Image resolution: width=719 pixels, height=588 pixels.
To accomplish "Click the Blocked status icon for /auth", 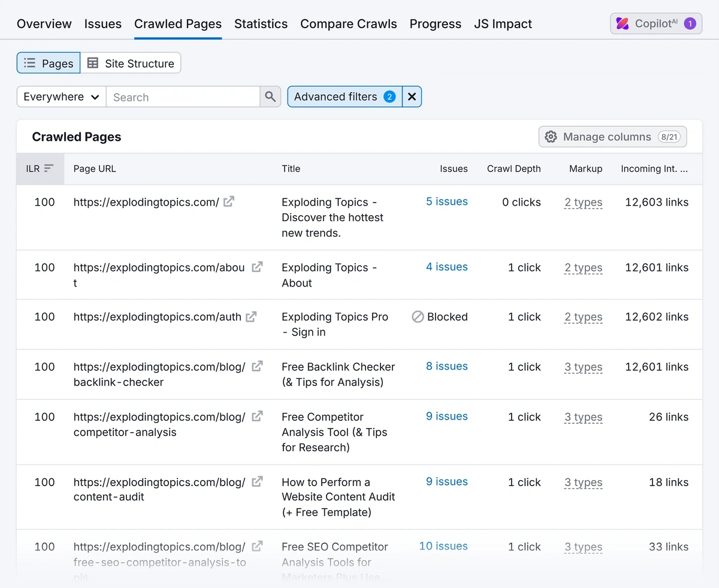I will 418,316.
